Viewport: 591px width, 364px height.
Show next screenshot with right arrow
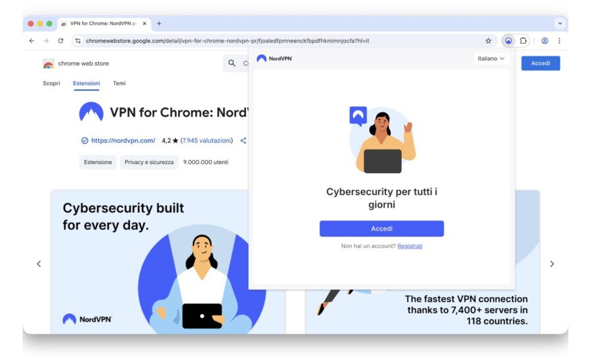(x=552, y=264)
